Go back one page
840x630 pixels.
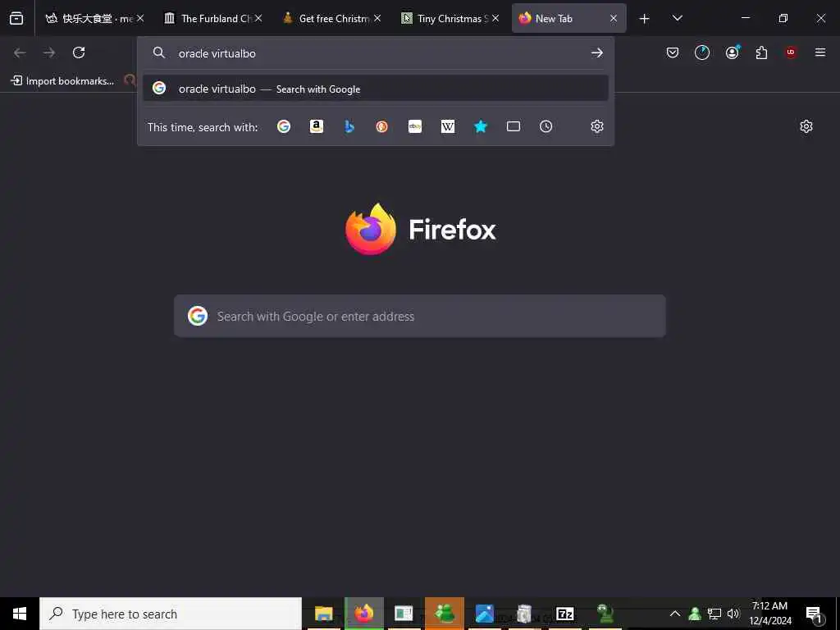pos(20,52)
